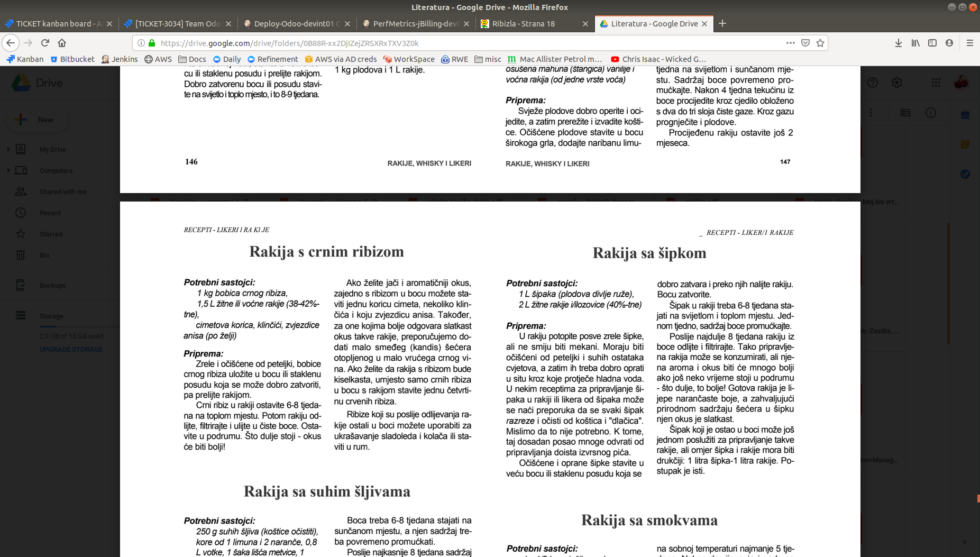
Task: Save page to Pocket
Action: pyautogui.click(x=805, y=43)
